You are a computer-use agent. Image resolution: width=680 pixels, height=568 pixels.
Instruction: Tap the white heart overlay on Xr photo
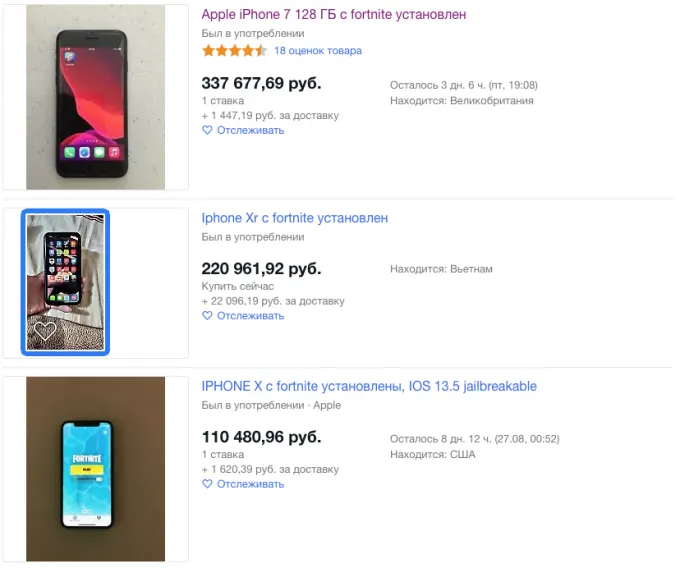(45, 330)
